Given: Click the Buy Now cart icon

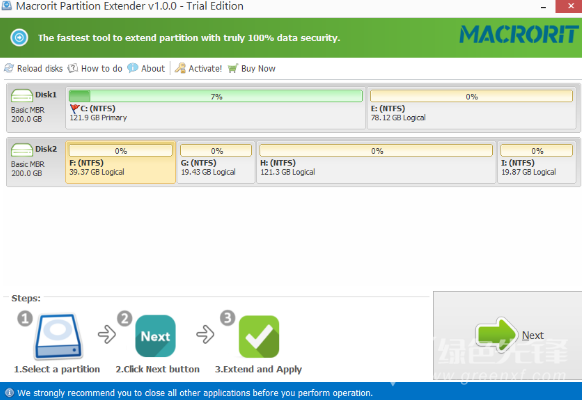Looking at the screenshot, I should (233, 68).
